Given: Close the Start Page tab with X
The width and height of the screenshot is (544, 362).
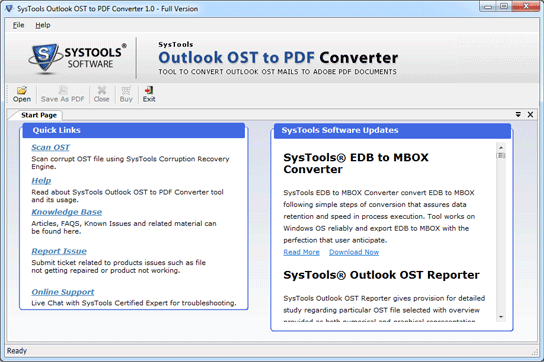Looking at the screenshot, I should tap(530, 115).
